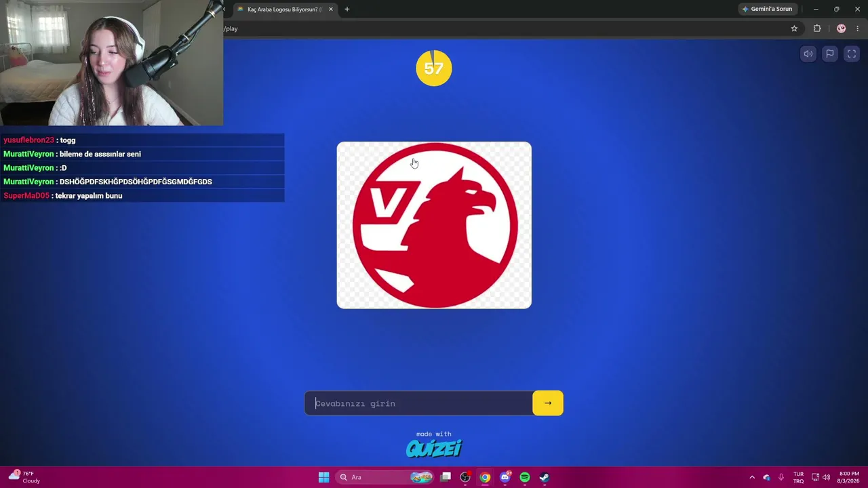The image size is (868, 488).
Task: Open the Chrome profile avatar
Action: point(842,28)
